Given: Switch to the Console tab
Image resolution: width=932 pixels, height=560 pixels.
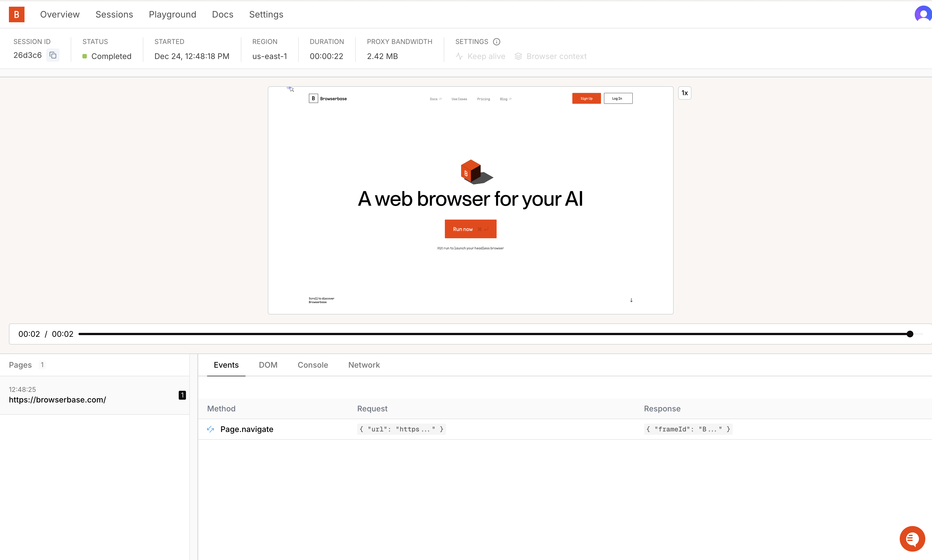Looking at the screenshot, I should point(313,365).
